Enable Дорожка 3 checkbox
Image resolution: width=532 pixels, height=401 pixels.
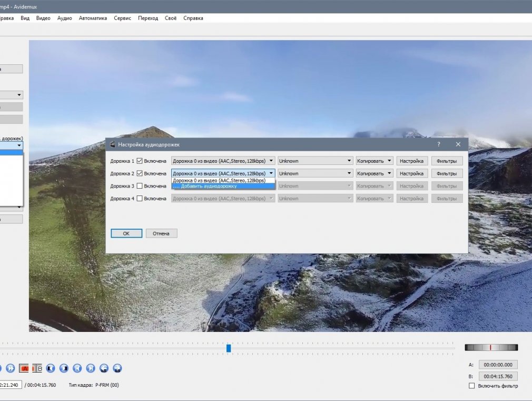click(x=140, y=186)
